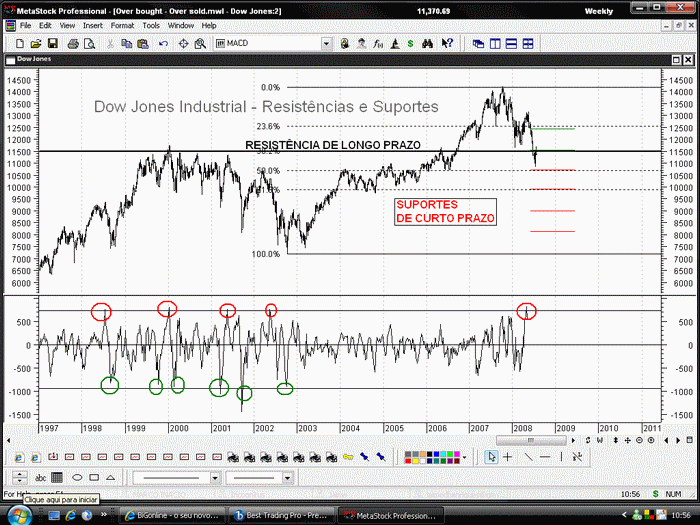Click the yellow key icon in the bottom toolbar

[348, 457]
